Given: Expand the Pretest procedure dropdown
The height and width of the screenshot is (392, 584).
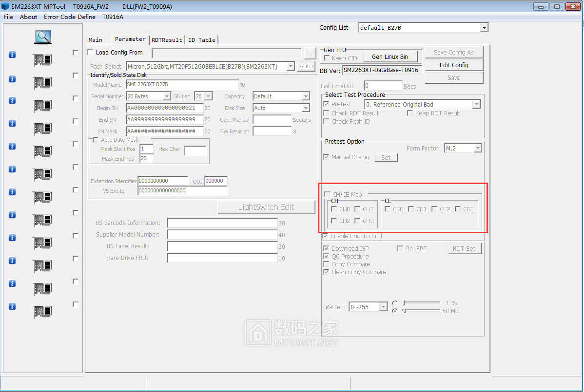Looking at the screenshot, I should click(476, 105).
